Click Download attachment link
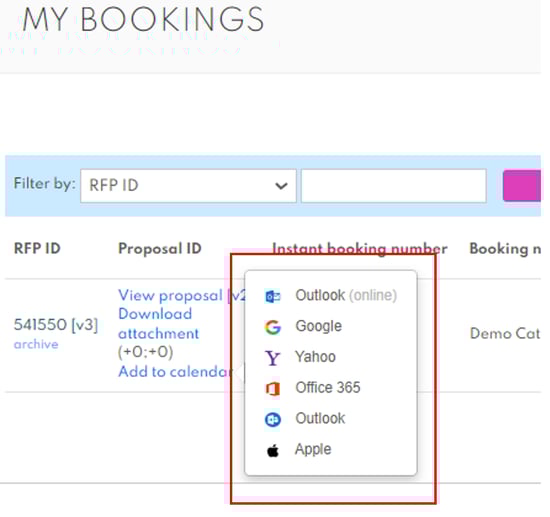This screenshot has width=550, height=517. [x=159, y=324]
